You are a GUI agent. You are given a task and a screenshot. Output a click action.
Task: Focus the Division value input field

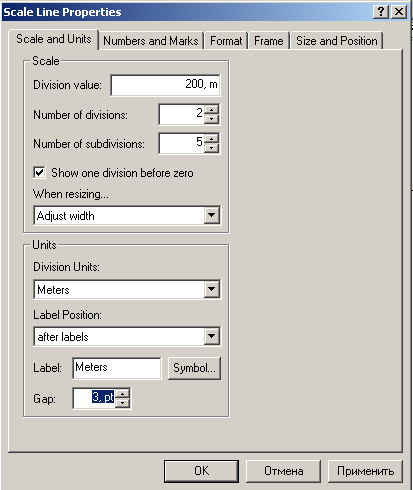165,85
